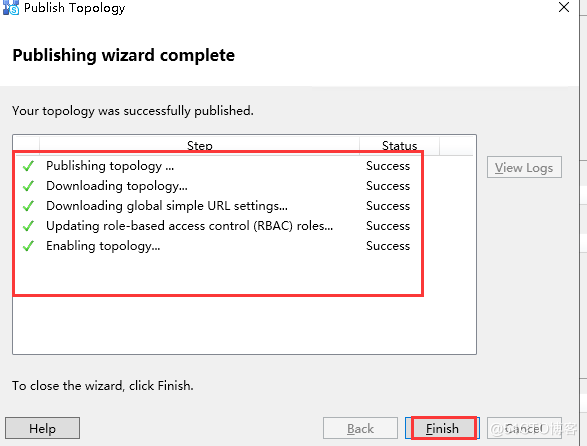Click the checkmark beside Updating role-based access control

(x=28, y=226)
